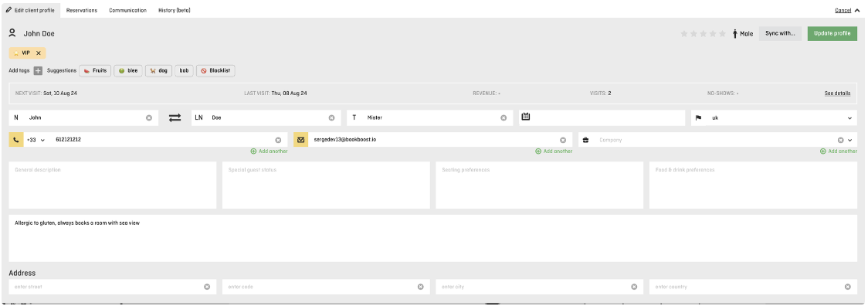This screenshot has width=868, height=306.
Task: Add the Fruits tag suggestion
Action: pyautogui.click(x=95, y=71)
